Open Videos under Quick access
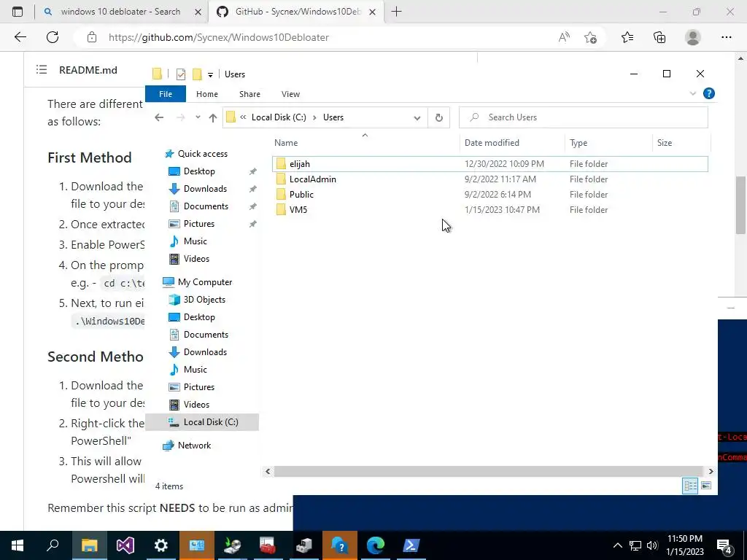The height and width of the screenshot is (560, 747). click(x=196, y=259)
